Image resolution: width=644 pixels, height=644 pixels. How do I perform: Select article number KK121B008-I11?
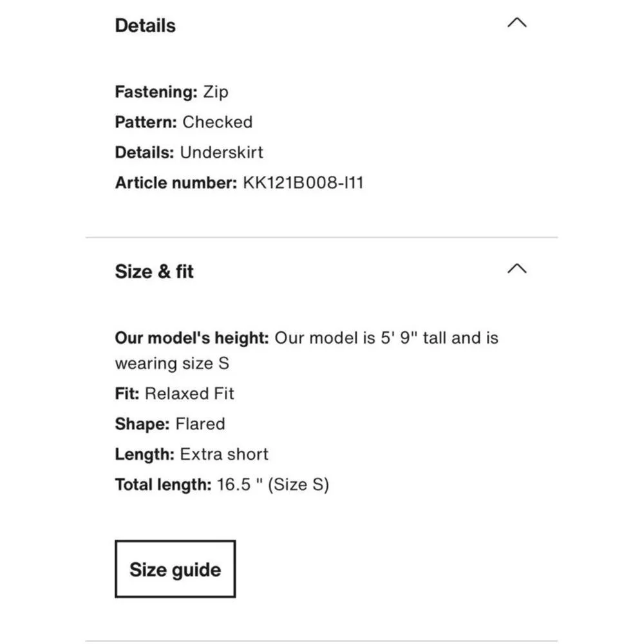tap(303, 183)
